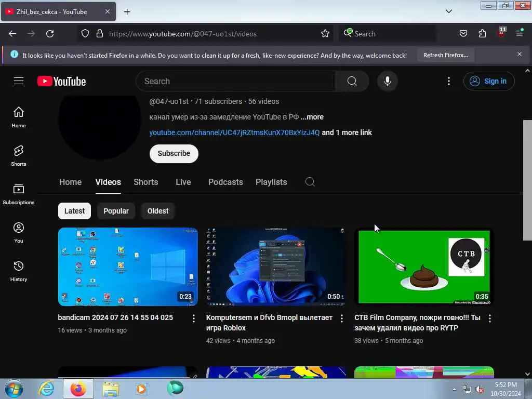Open options menu for CTB Film Company video
This screenshot has height=399, width=532.
point(489,318)
